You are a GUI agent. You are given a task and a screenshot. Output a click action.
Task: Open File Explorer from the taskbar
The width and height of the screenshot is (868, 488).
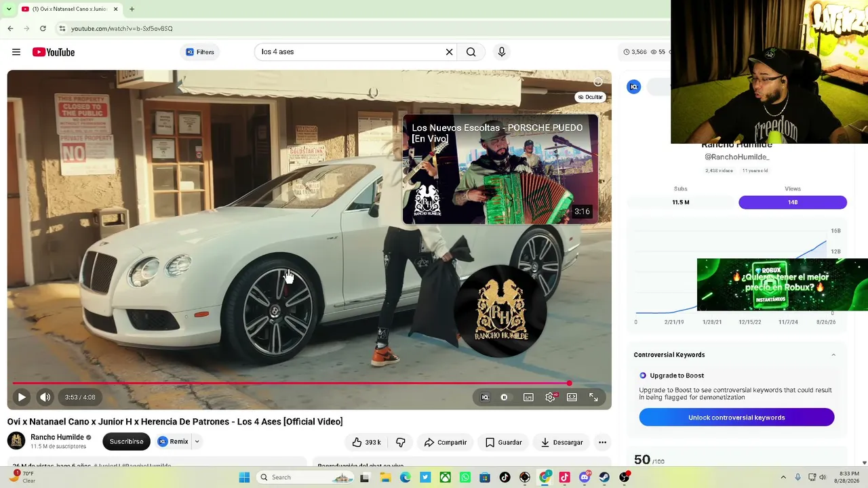(385, 477)
